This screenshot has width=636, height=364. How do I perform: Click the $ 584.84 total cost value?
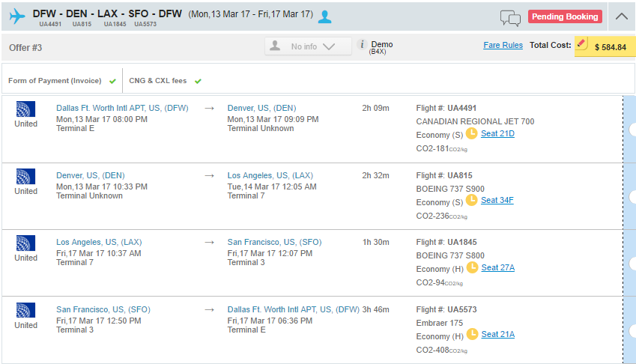[611, 47]
